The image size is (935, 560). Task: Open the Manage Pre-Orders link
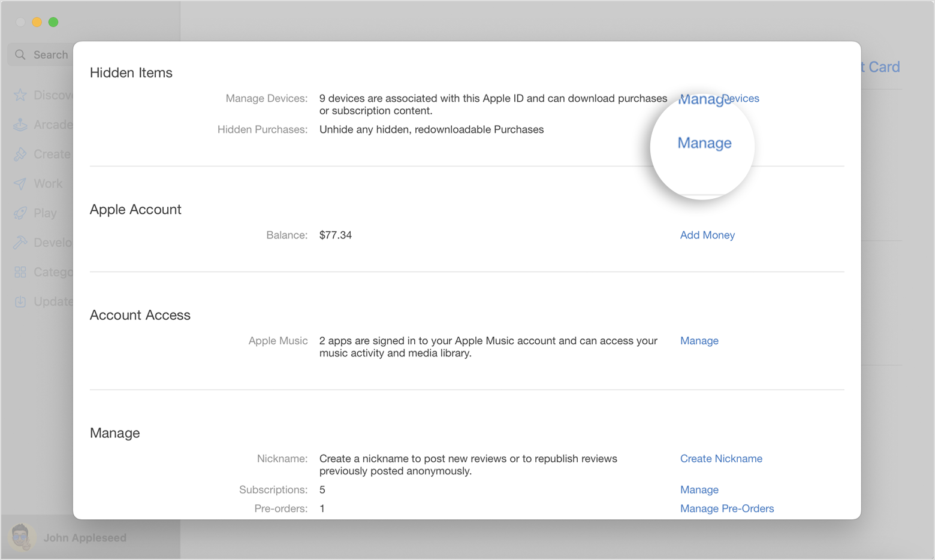[x=726, y=508]
